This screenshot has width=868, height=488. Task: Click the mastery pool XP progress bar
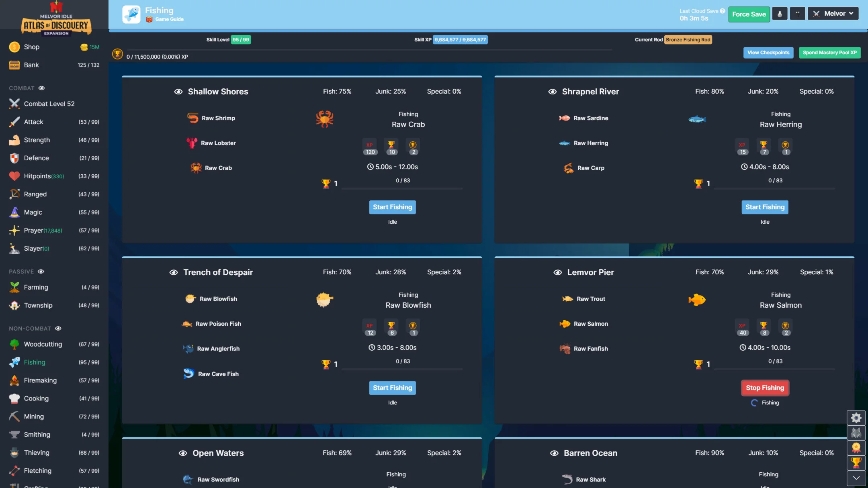pos(369,50)
